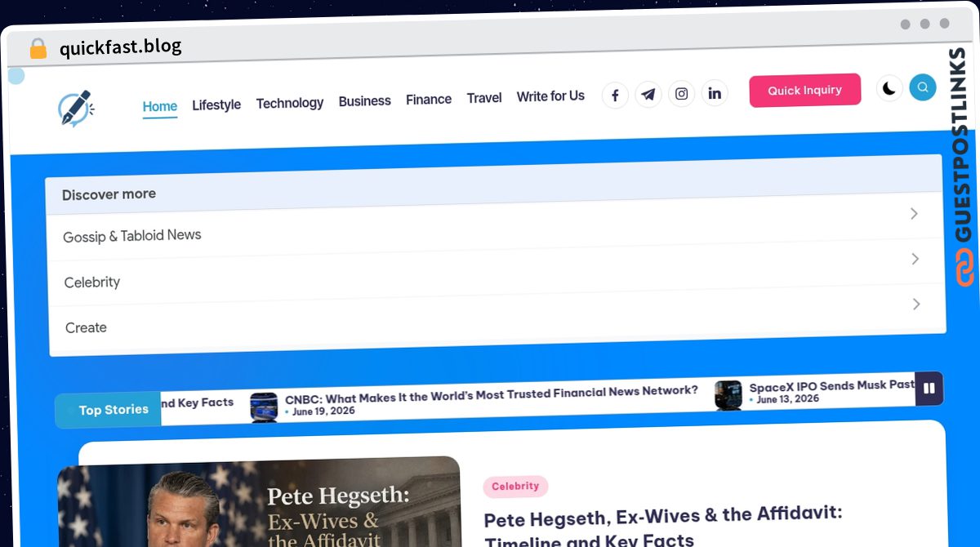The height and width of the screenshot is (547, 980).
Task: Open Celebrity discover link
Action: [92, 282]
